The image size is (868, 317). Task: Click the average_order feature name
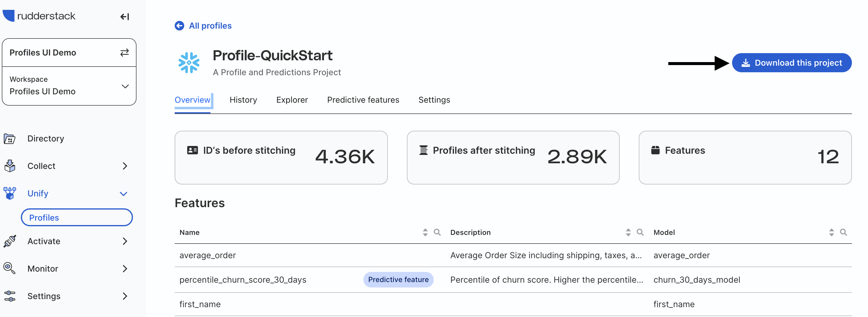coord(207,255)
